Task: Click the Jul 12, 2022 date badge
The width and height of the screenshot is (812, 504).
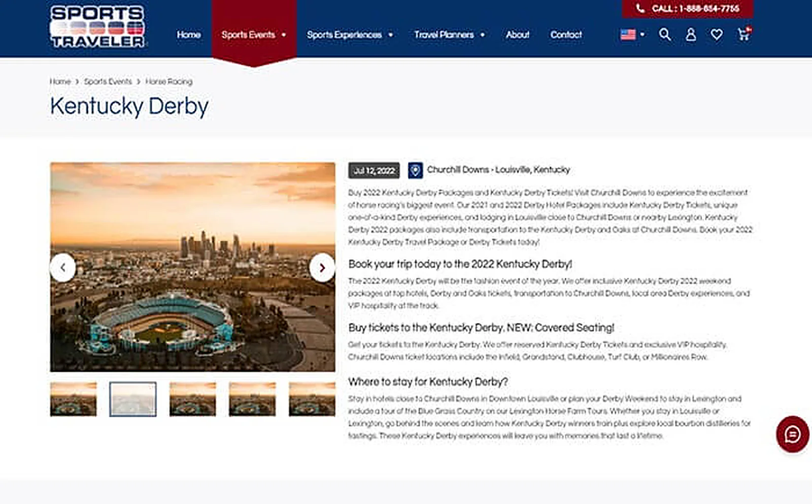Action: pyautogui.click(x=374, y=170)
